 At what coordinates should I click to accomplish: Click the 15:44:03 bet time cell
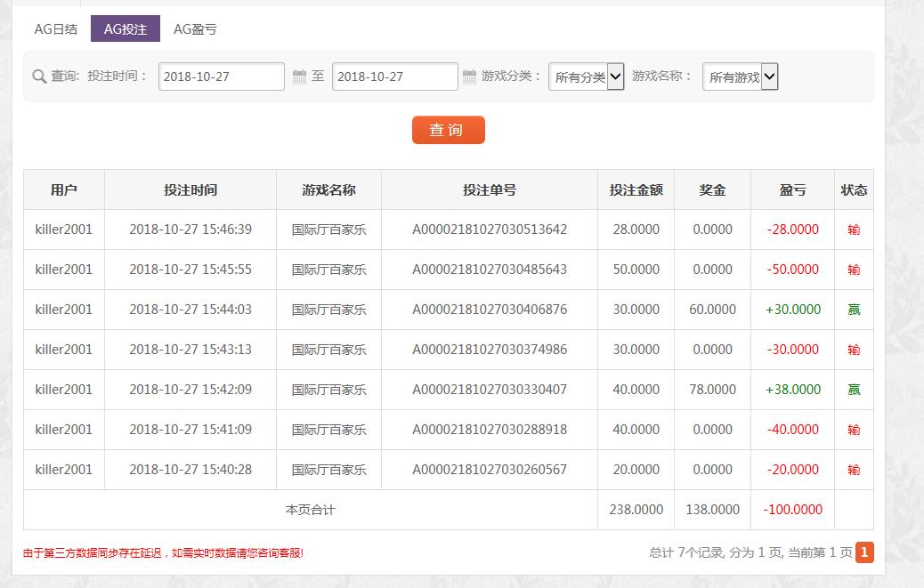[190, 310]
